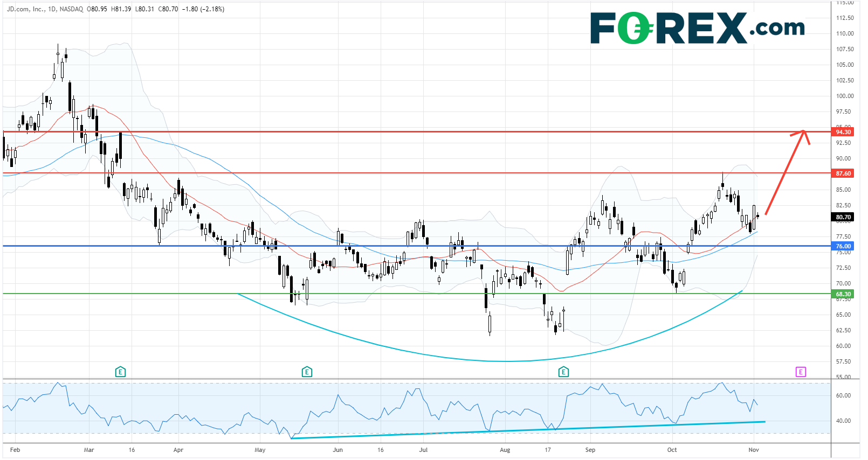Click the Feb label on the date axis

click(15, 450)
